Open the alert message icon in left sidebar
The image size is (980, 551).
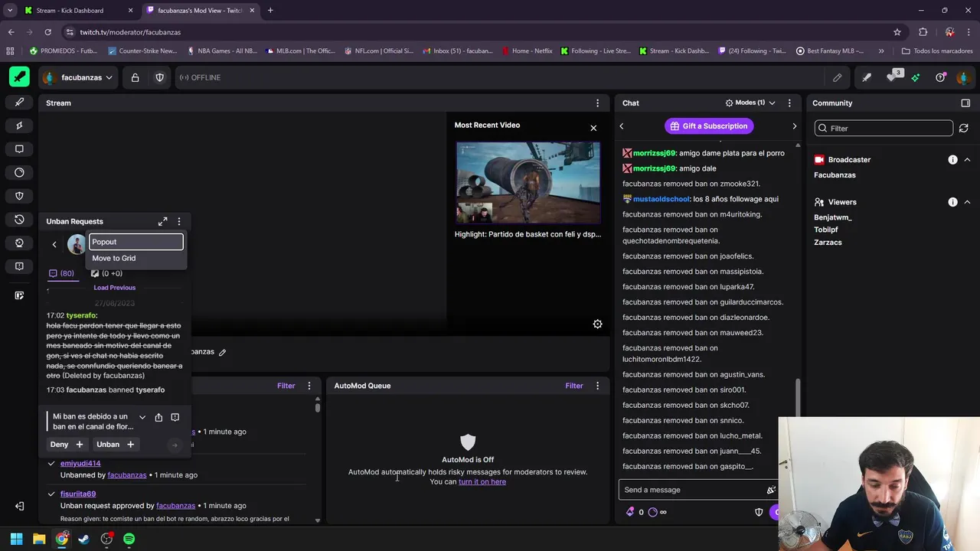(19, 266)
